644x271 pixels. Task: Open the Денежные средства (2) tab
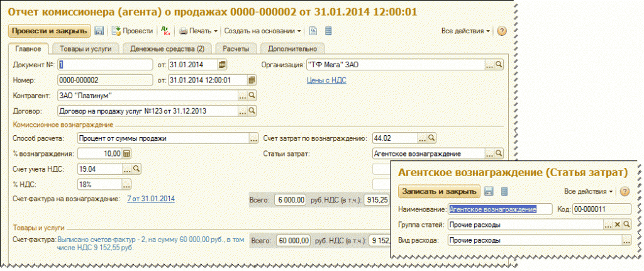pos(168,48)
